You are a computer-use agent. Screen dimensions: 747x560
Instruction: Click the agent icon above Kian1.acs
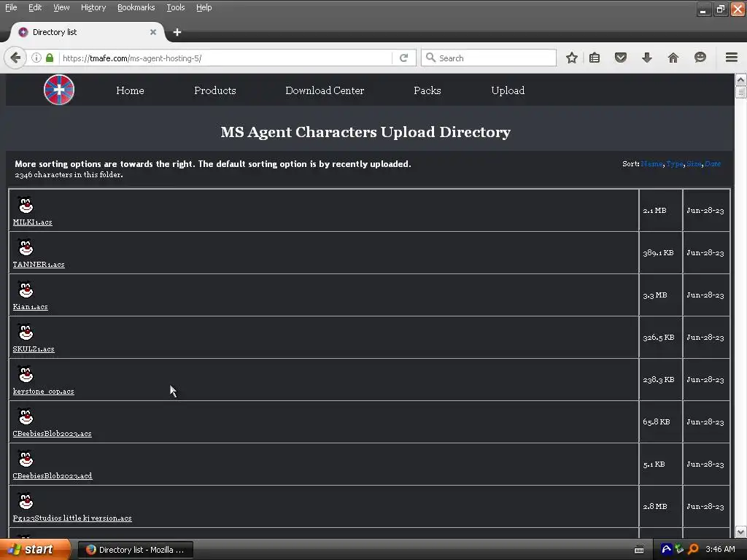[26, 290]
